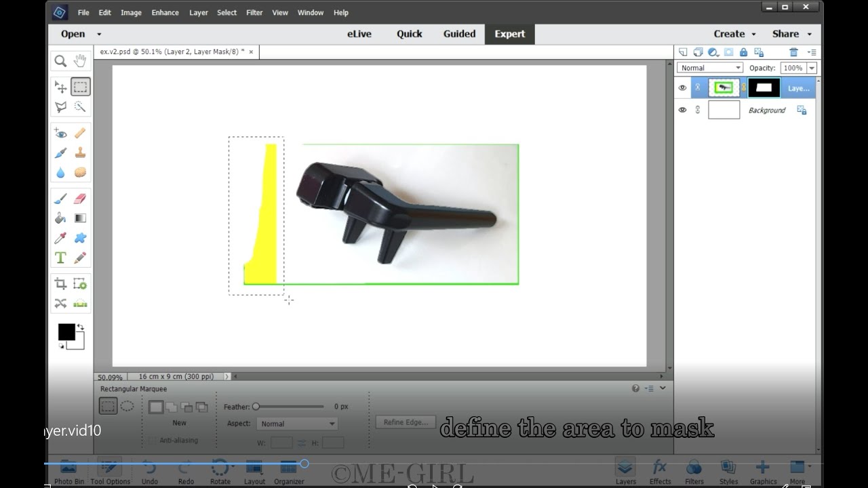The width and height of the screenshot is (868, 488).
Task: Open the Organizer
Action: point(289,472)
